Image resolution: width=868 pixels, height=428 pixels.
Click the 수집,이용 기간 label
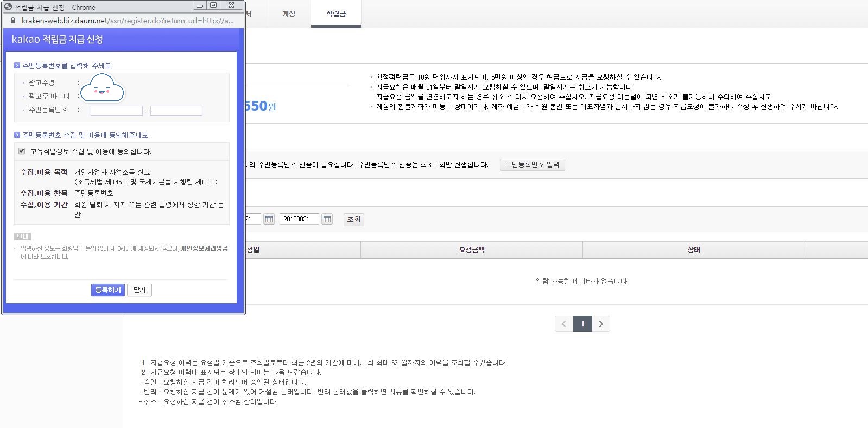(x=44, y=205)
